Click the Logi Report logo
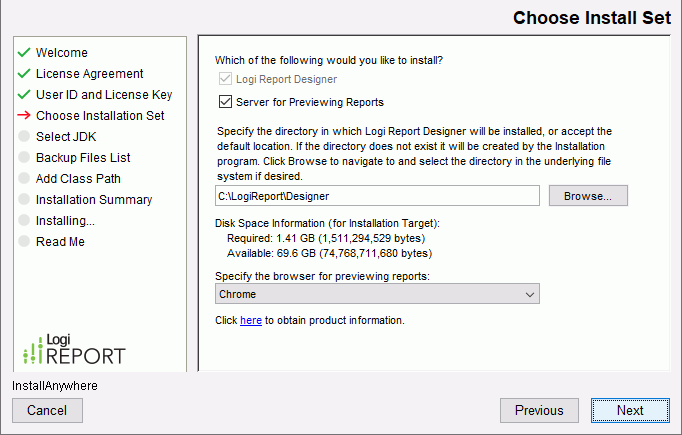Image resolution: width=682 pixels, height=435 pixels. (74, 349)
